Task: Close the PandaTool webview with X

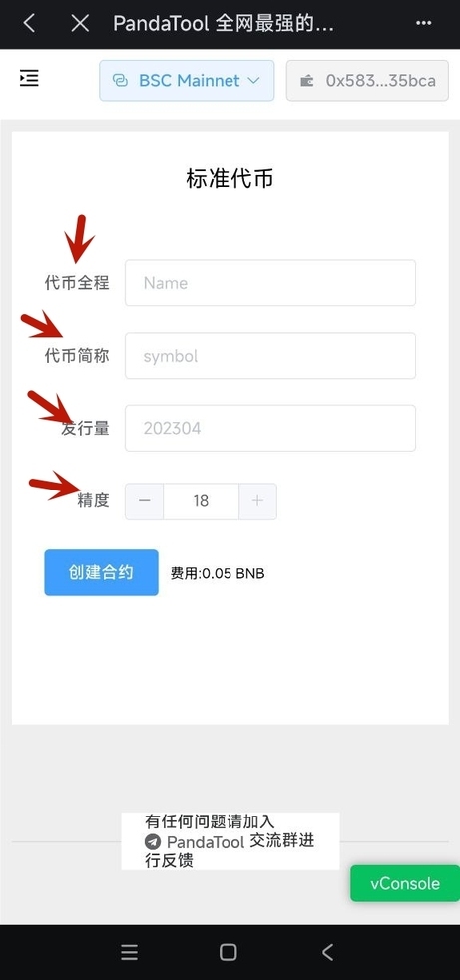Action: tap(80, 23)
